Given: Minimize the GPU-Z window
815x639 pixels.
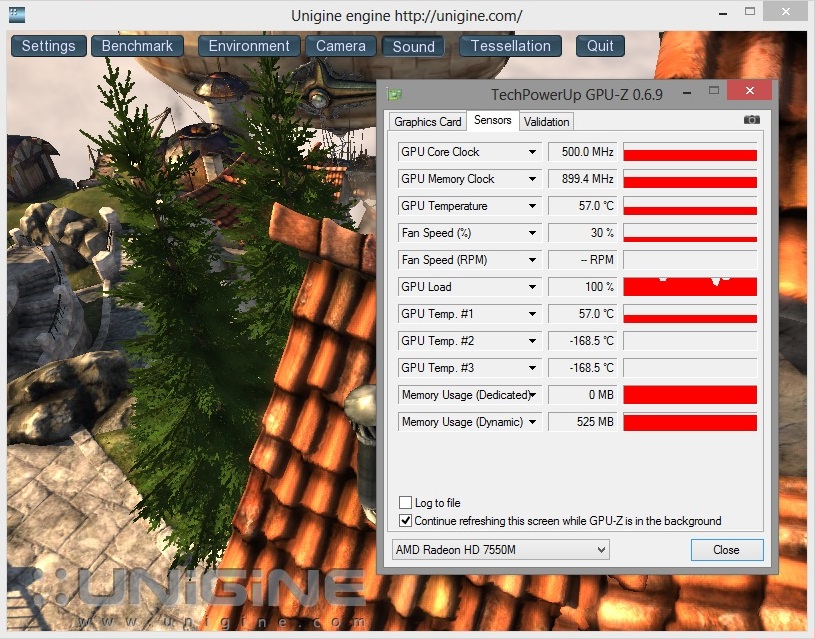Looking at the screenshot, I should 687,93.
